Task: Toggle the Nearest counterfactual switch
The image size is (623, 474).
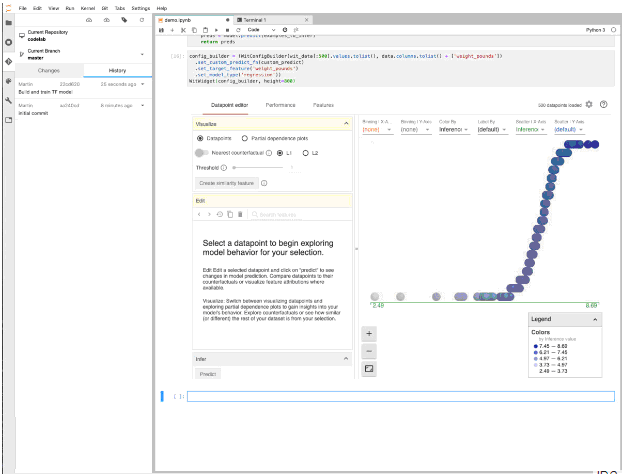Action: pyautogui.click(x=201, y=153)
